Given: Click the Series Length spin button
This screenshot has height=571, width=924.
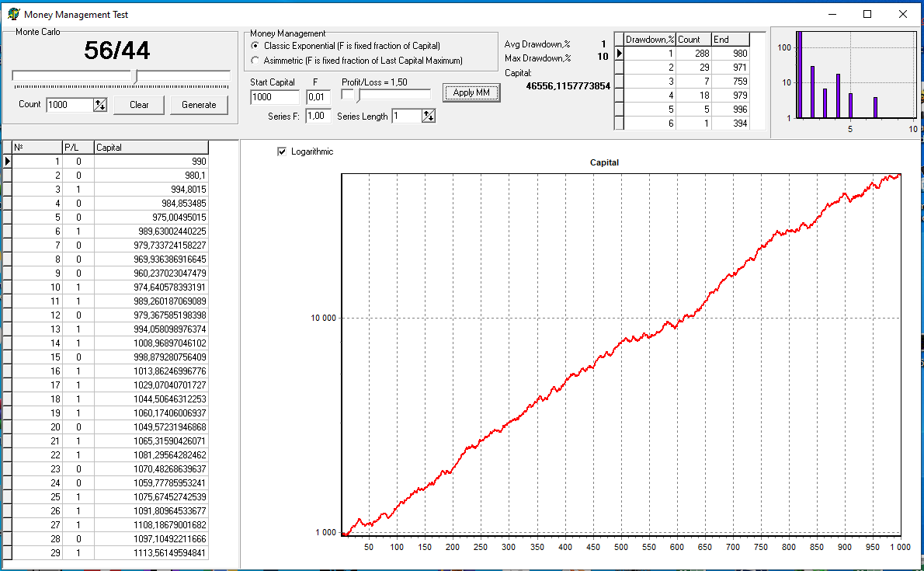Looking at the screenshot, I should pos(429,117).
